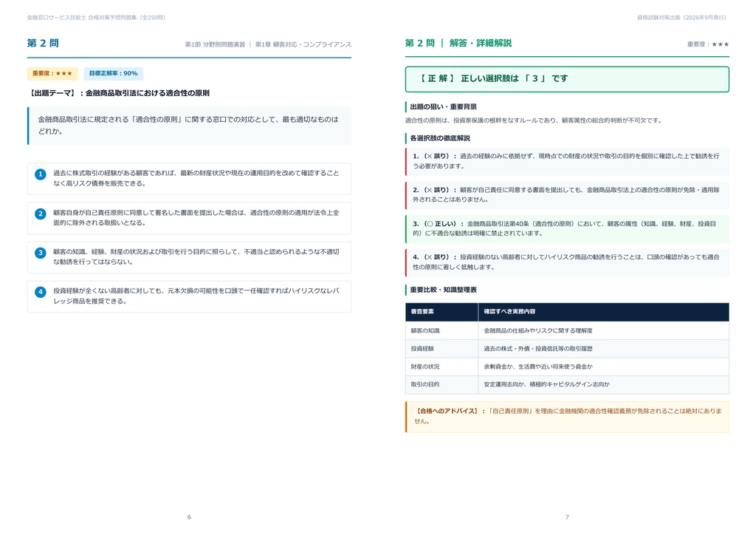Viewport: 756px width, 535px height.
Task: Select answer choice number 4 circle
Action: 41,292
